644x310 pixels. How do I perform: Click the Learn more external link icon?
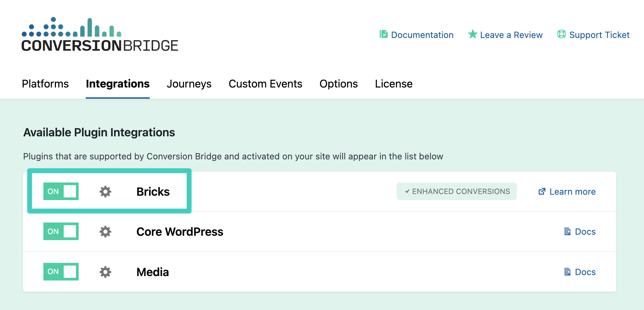542,192
